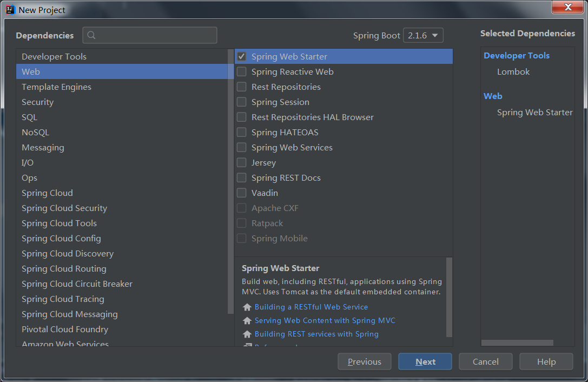Click the category list vertical scrollbar
The width and height of the screenshot is (588, 382).
click(230, 181)
